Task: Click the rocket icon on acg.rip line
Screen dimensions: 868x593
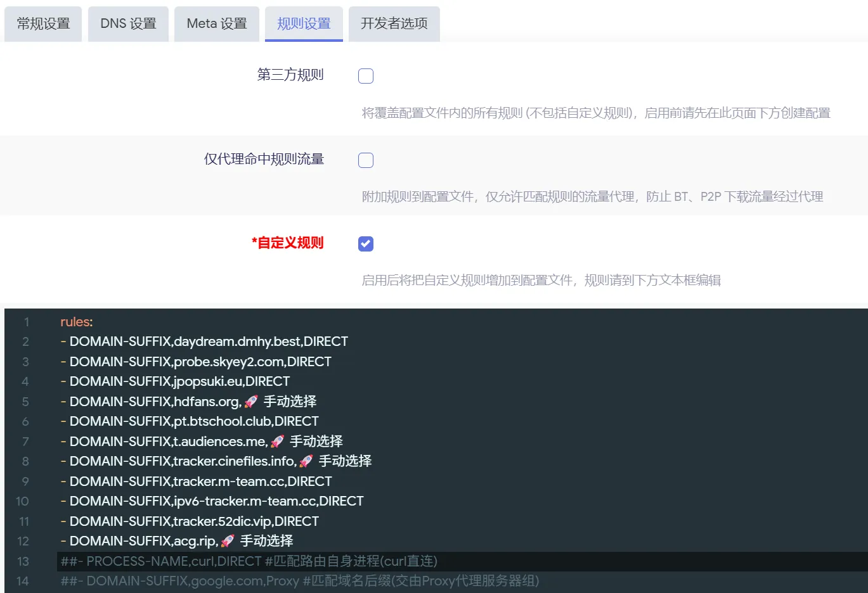Action: 228,541
